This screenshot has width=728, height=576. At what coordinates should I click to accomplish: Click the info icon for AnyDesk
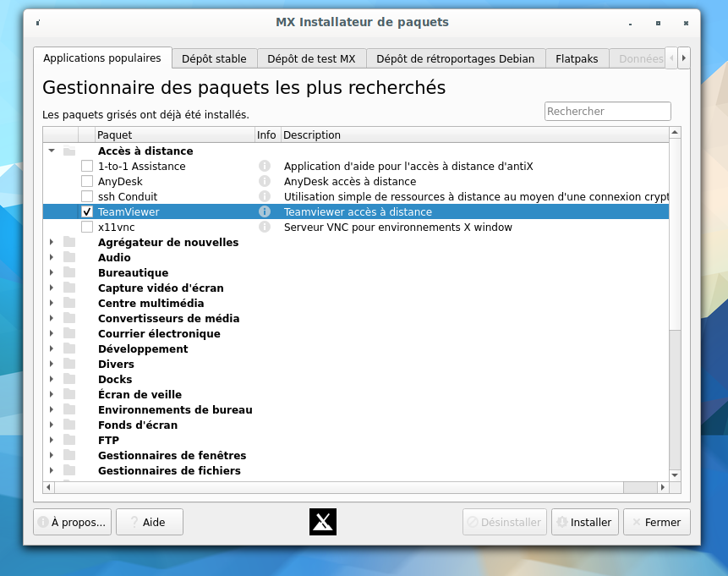coord(265,182)
